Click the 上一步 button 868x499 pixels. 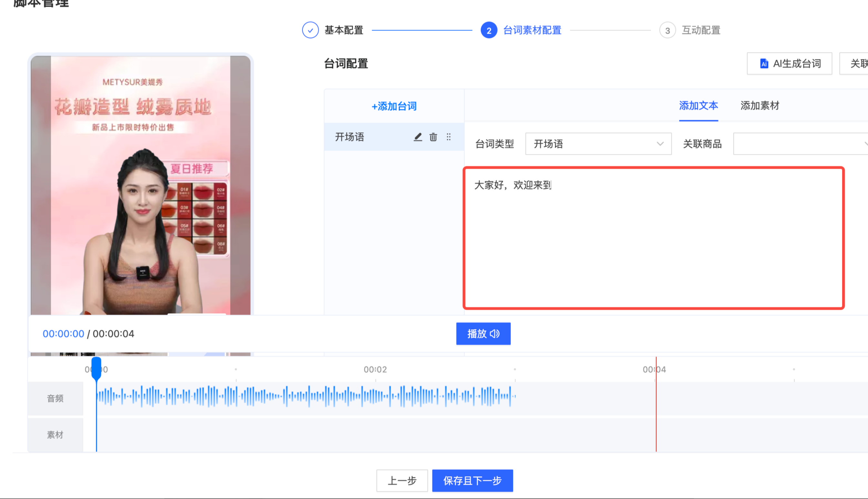(x=402, y=481)
